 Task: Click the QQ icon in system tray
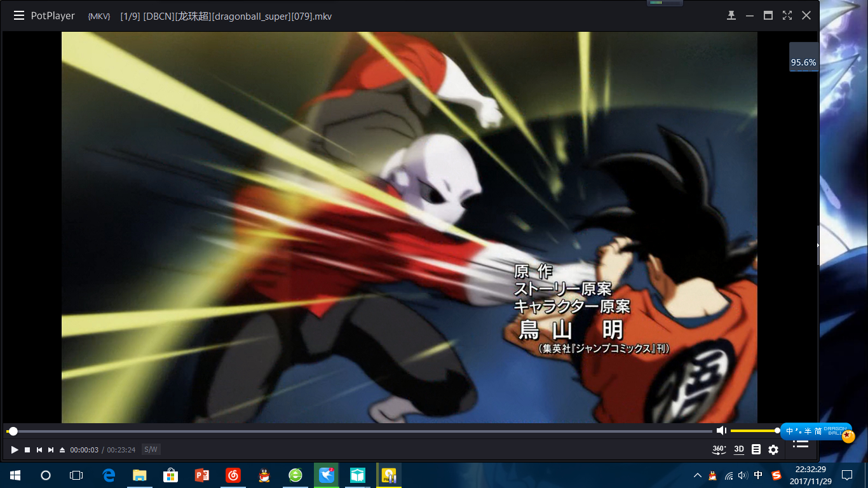tap(713, 475)
